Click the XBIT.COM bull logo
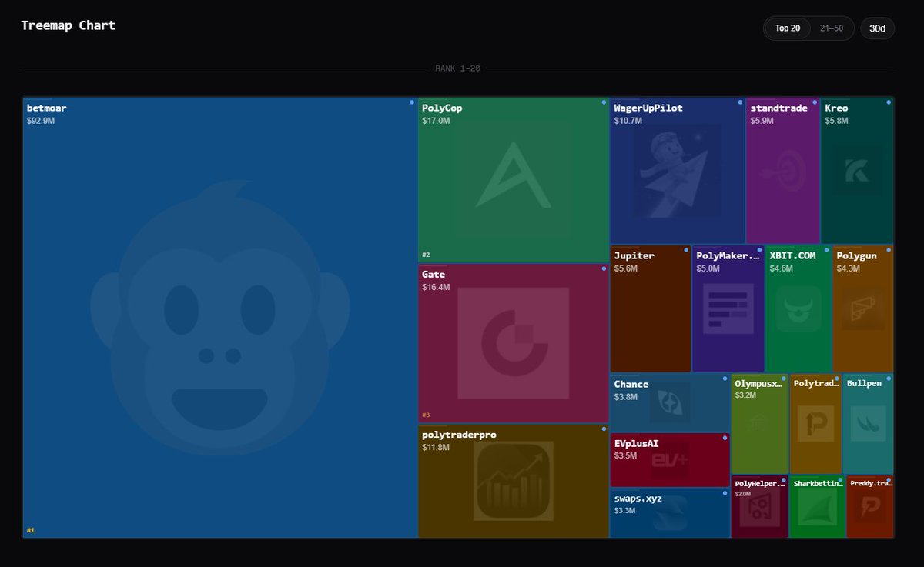This screenshot has height=567, width=924. [x=798, y=309]
